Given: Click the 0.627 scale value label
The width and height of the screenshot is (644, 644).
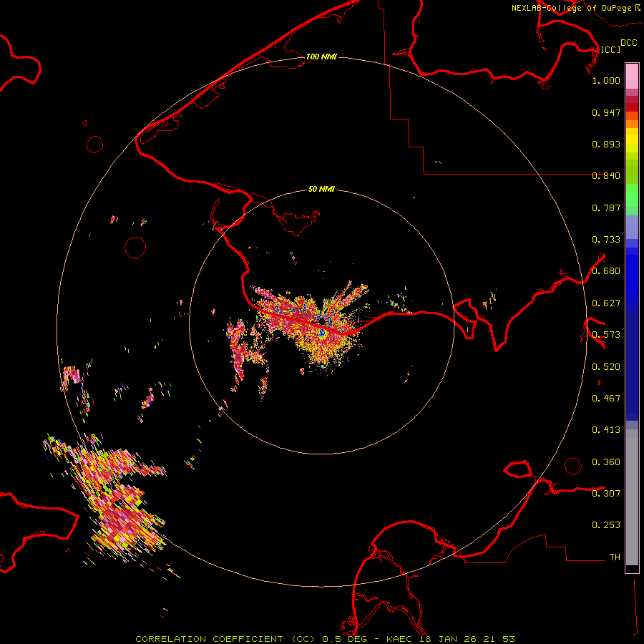Looking at the screenshot, I should pyautogui.click(x=606, y=303).
